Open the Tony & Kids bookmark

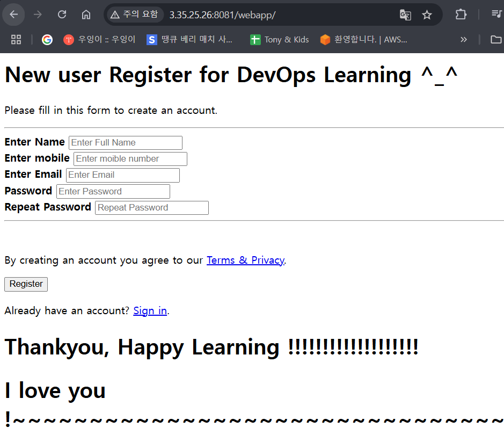(279, 40)
